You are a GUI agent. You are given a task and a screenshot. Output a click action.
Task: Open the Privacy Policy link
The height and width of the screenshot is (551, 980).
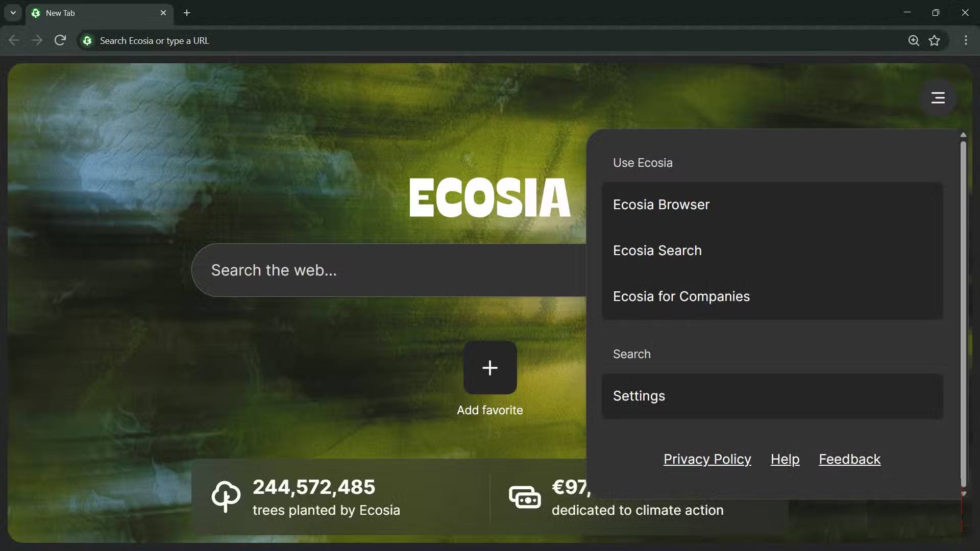707,459
